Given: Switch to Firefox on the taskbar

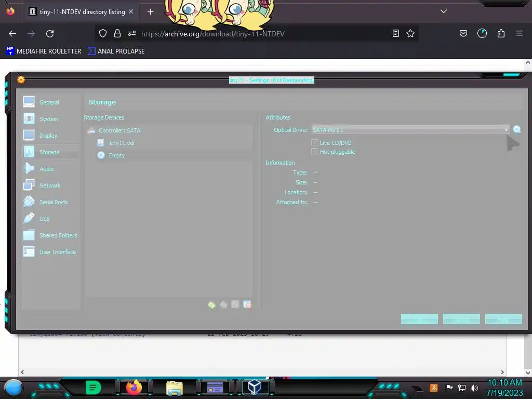Looking at the screenshot, I should (134, 388).
